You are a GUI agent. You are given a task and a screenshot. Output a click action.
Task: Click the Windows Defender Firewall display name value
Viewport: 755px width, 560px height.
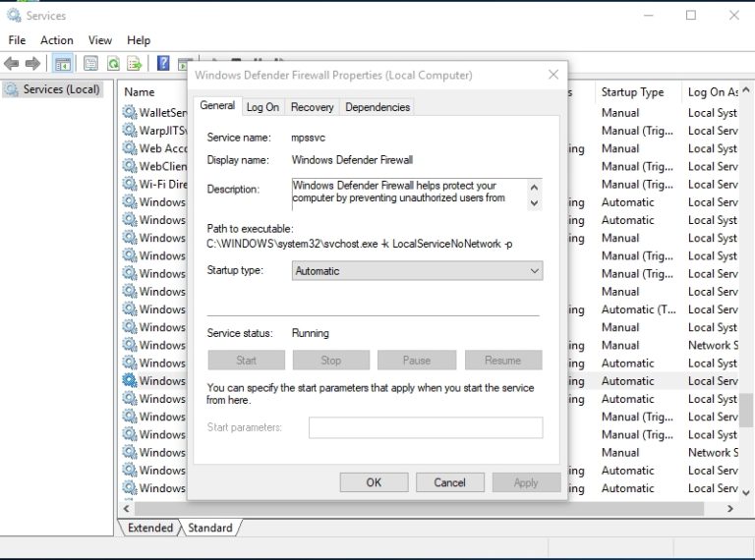pos(352,160)
